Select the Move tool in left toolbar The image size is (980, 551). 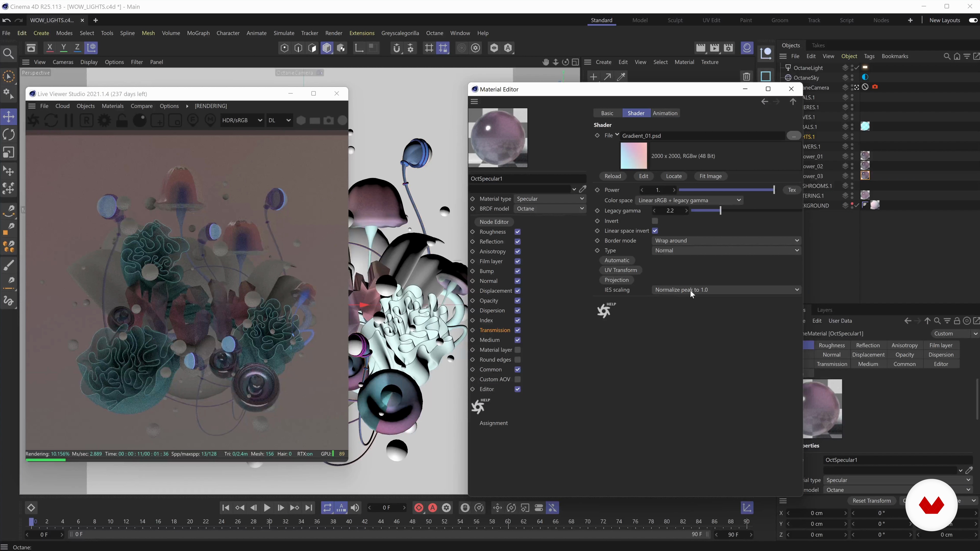tap(9, 117)
